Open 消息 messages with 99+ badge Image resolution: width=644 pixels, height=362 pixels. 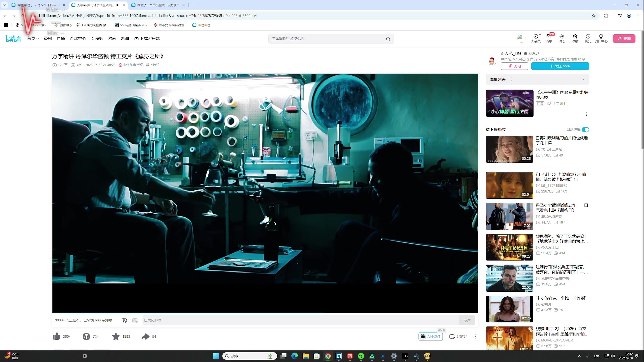549,38
